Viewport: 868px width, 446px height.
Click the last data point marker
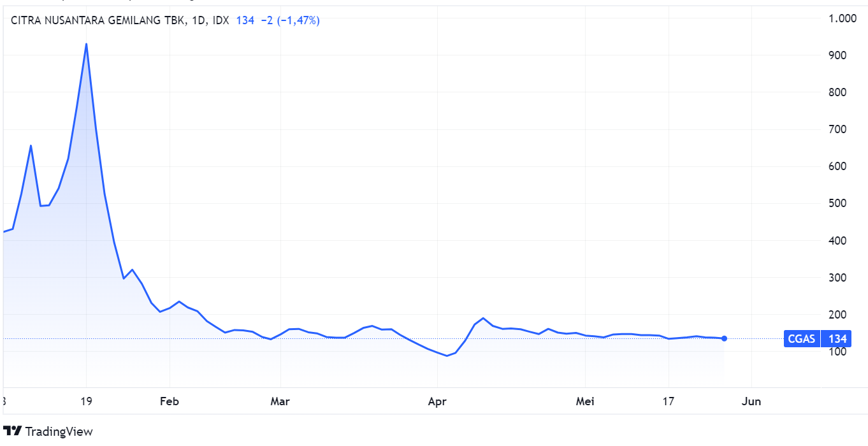(x=724, y=338)
